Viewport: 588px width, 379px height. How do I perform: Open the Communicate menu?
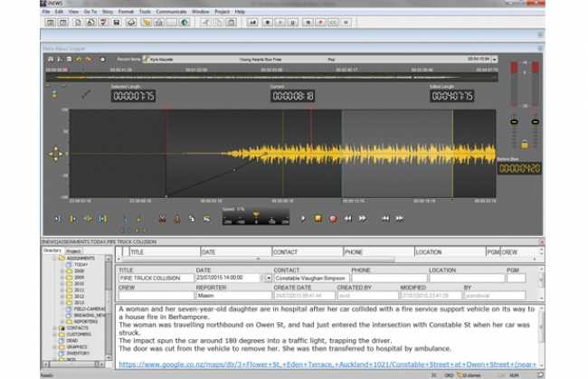tap(171, 12)
